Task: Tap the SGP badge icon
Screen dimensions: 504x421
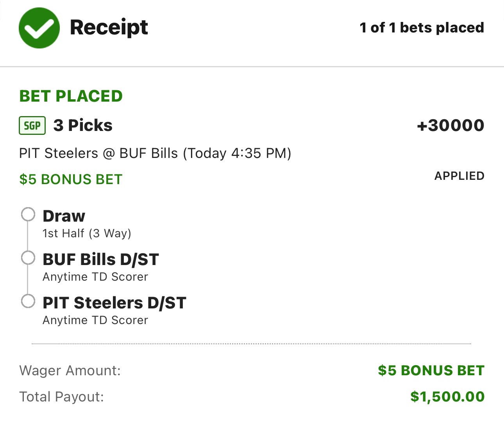Action: pyautogui.click(x=32, y=125)
